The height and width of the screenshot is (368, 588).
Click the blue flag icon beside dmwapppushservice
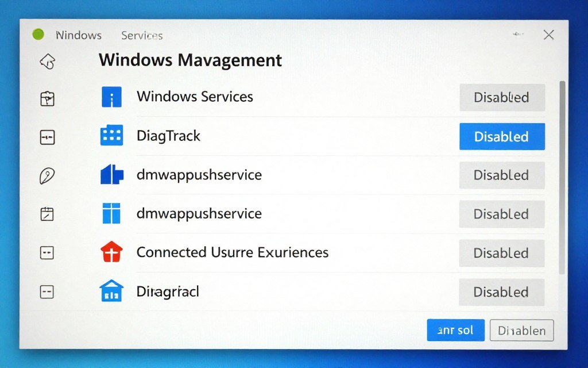(x=111, y=174)
